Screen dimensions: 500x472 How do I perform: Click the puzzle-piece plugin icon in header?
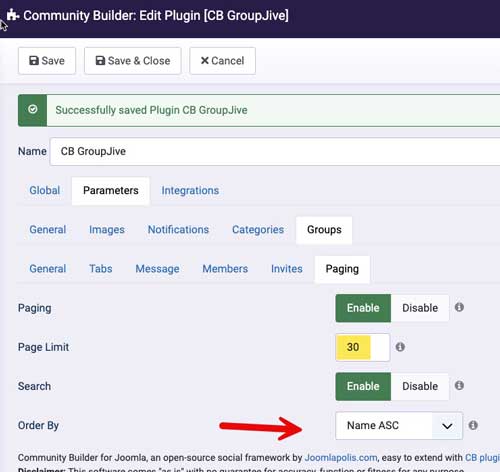click(x=13, y=15)
